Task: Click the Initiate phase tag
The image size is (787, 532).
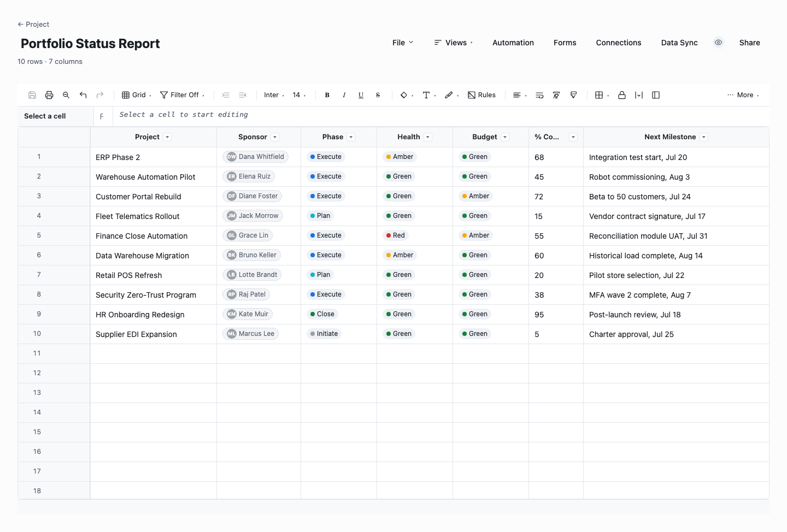Action: [324, 334]
